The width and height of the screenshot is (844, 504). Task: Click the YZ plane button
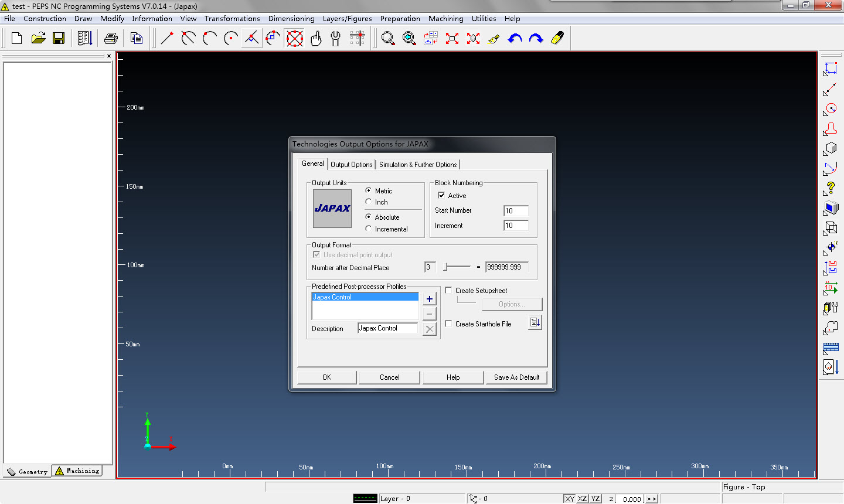(x=595, y=499)
